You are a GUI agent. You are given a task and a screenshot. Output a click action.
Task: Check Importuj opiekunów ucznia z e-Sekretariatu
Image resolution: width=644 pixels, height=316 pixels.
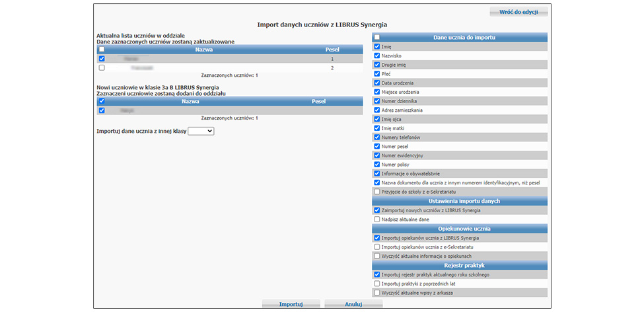tap(376, 247)
